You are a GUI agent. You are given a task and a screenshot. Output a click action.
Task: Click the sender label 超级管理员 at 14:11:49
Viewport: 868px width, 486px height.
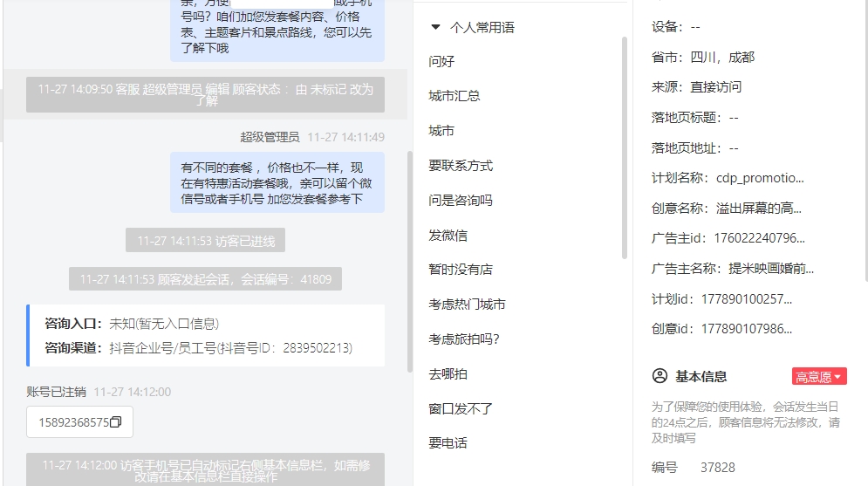pyautogui.click(x=270, y=137)
